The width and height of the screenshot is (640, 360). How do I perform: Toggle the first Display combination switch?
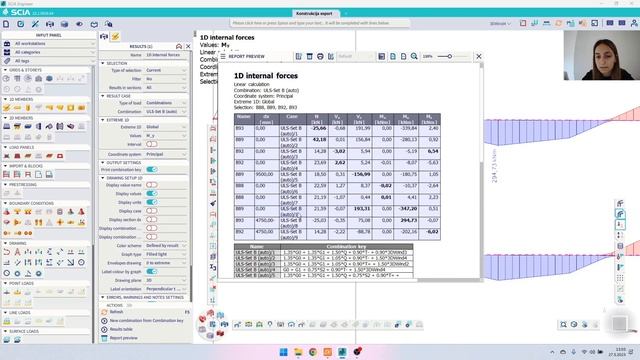point(151,228)
